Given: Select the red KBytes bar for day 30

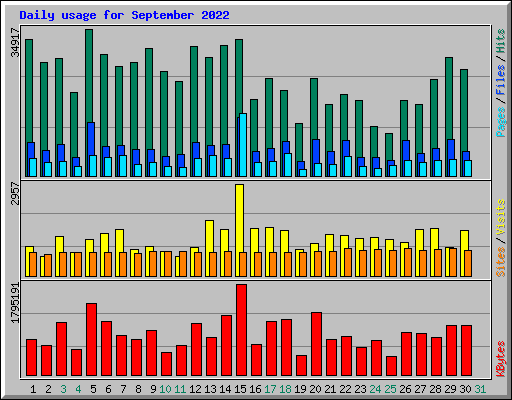Looking at the screenshot, I should 466,351.
